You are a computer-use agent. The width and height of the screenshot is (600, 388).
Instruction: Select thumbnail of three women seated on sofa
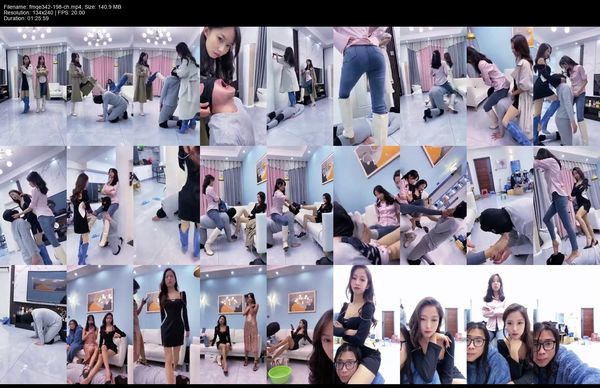pyautogui.click(x=100, y=324)
